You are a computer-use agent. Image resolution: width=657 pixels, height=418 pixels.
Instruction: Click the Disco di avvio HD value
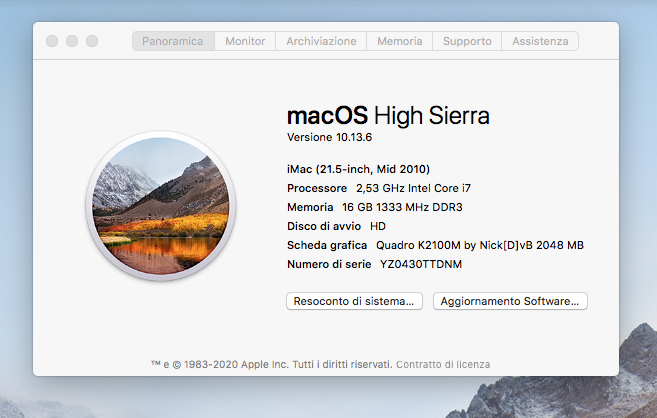point(378,226)
